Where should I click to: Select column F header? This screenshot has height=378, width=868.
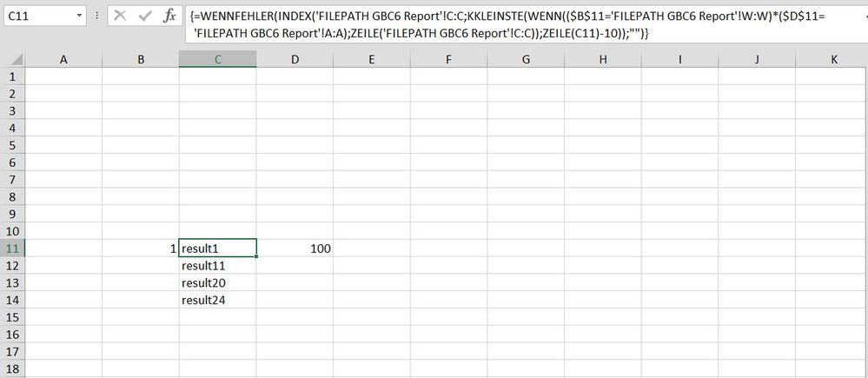(448, 59)
